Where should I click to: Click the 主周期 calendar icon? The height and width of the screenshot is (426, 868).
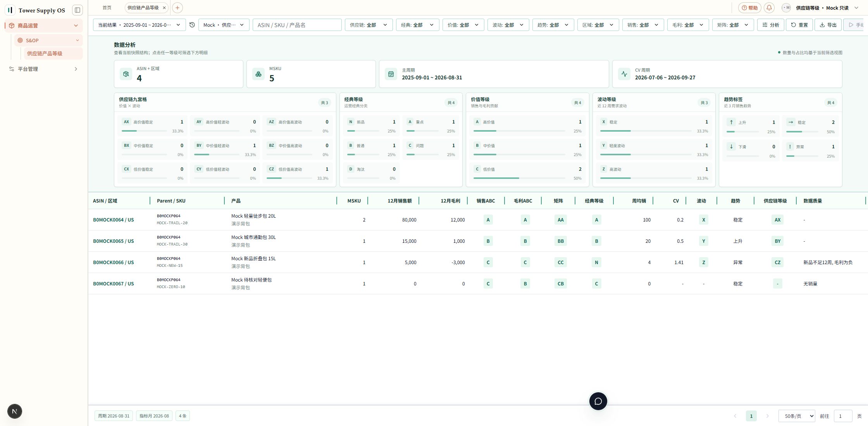click(x=391, y=74)
